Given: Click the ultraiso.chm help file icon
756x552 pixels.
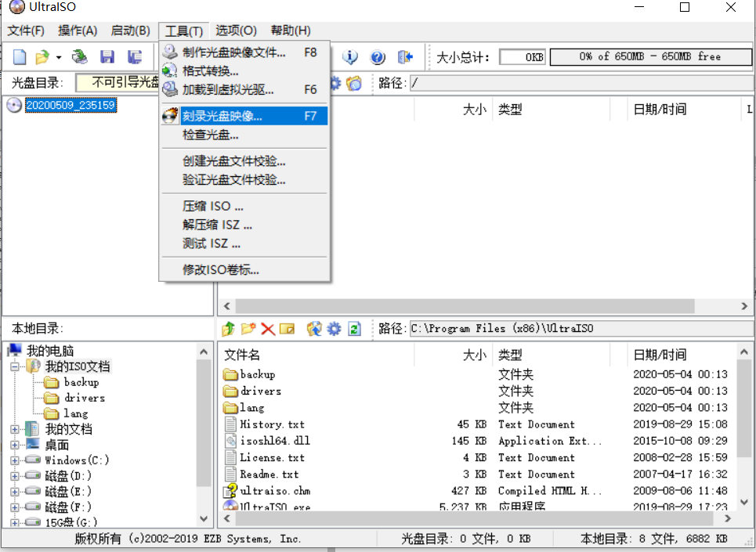Looking at the screenshot, I should [230, 491].
